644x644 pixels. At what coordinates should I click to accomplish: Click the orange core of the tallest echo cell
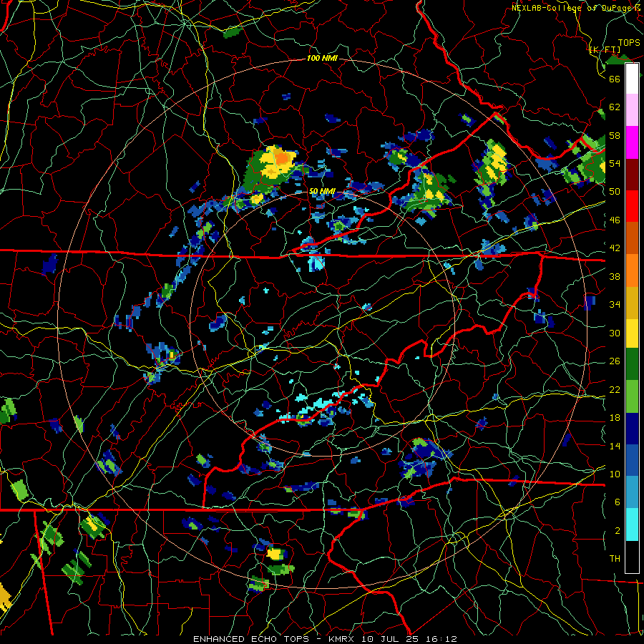[282, 158]
